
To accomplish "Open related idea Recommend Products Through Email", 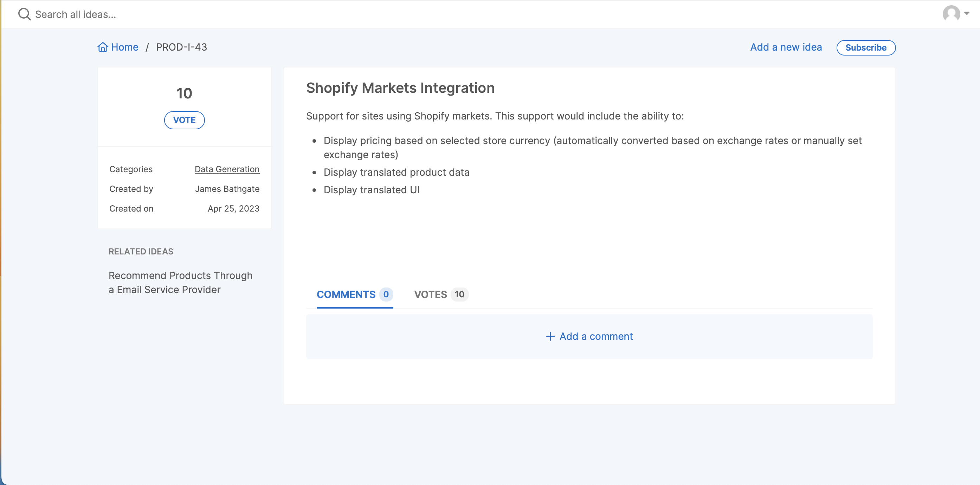I will point(181,283).
